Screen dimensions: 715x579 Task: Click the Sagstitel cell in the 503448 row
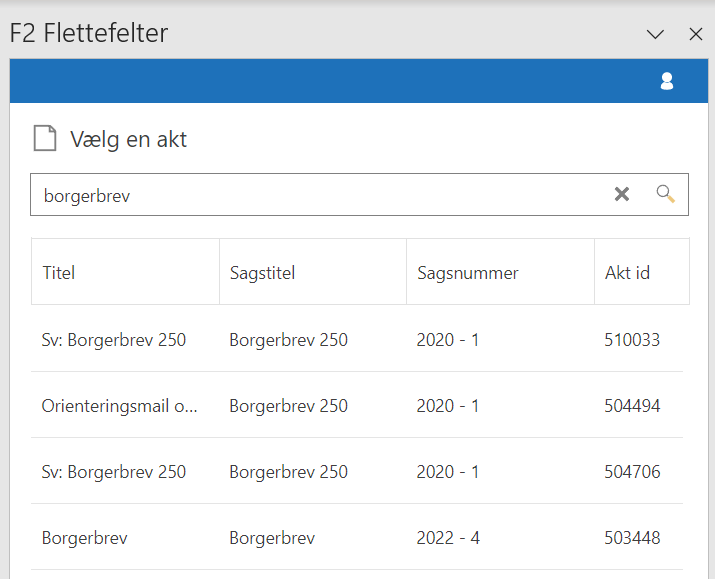(272, 538)
